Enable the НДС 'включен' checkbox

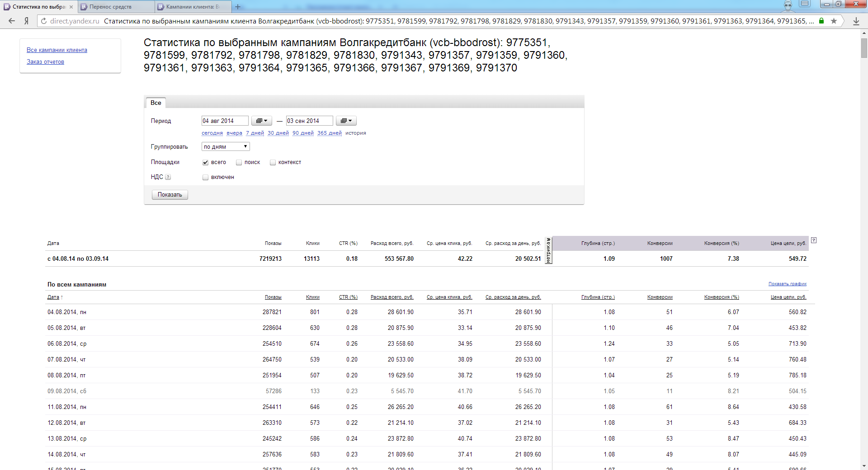point(205,177)
